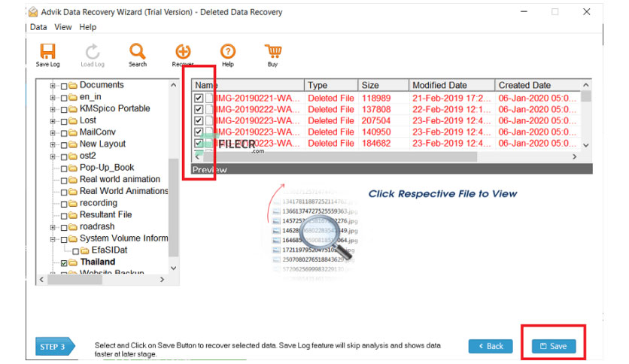The height and width of the screenshot is (364, 629).
Task: Click the STEP 3 indicator
Action: point(55,347)
